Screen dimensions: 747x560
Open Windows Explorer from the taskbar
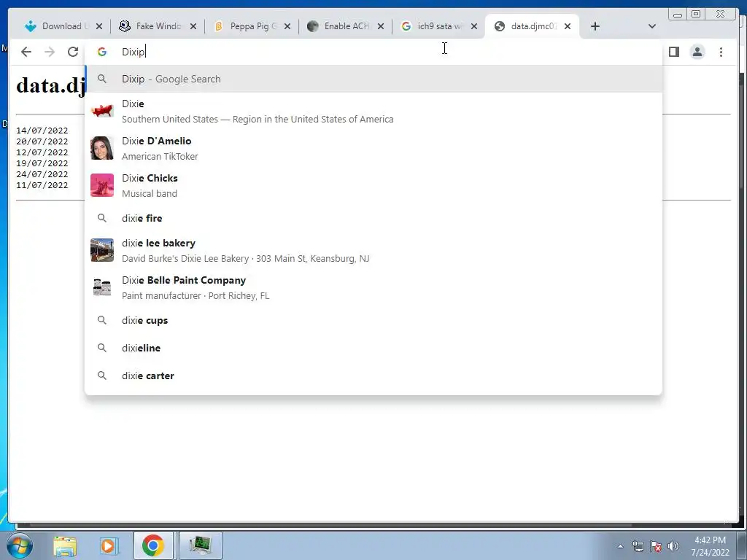pyautogui.click(x=65, y=545)
